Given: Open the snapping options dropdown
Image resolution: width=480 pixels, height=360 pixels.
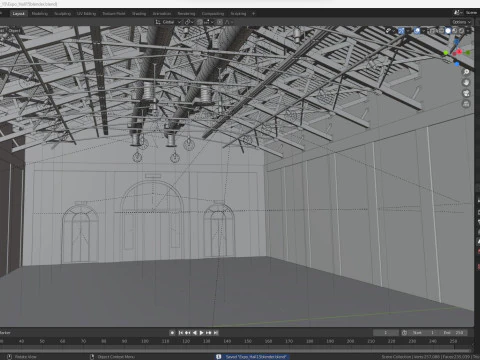Looking at the screenshot, I should (209, 22).
